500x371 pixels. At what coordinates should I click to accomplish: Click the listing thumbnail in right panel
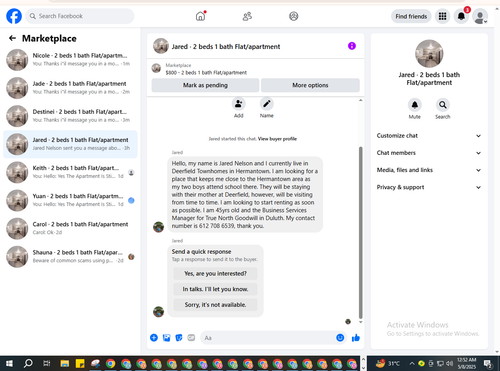pos(429,54)
